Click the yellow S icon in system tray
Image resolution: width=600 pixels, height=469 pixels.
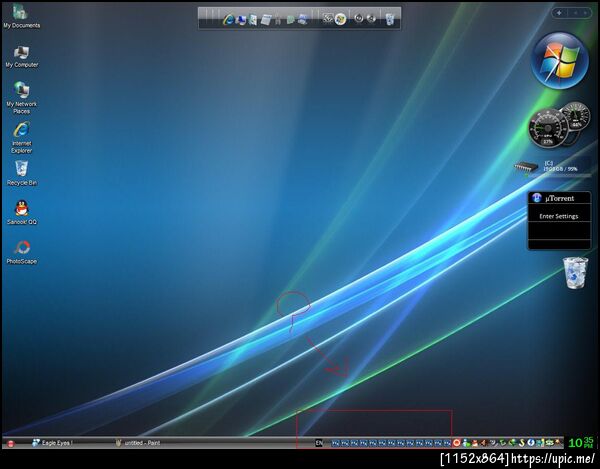522,443
